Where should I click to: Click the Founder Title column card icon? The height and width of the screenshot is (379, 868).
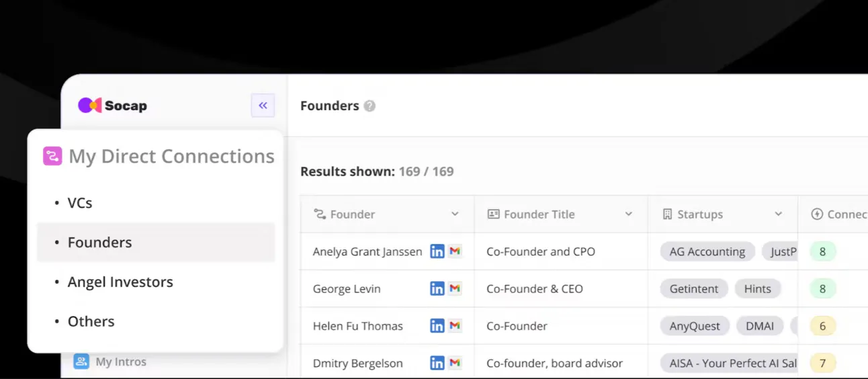(493, 214)
